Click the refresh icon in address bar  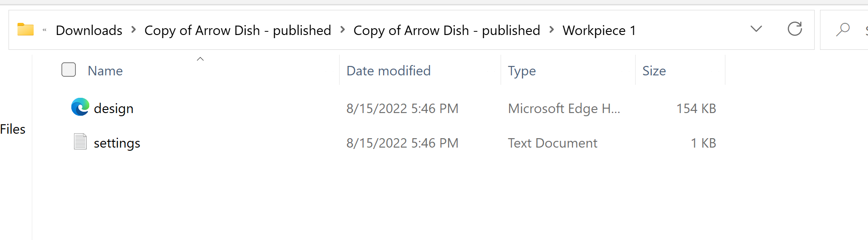click(x=794, y=29)
